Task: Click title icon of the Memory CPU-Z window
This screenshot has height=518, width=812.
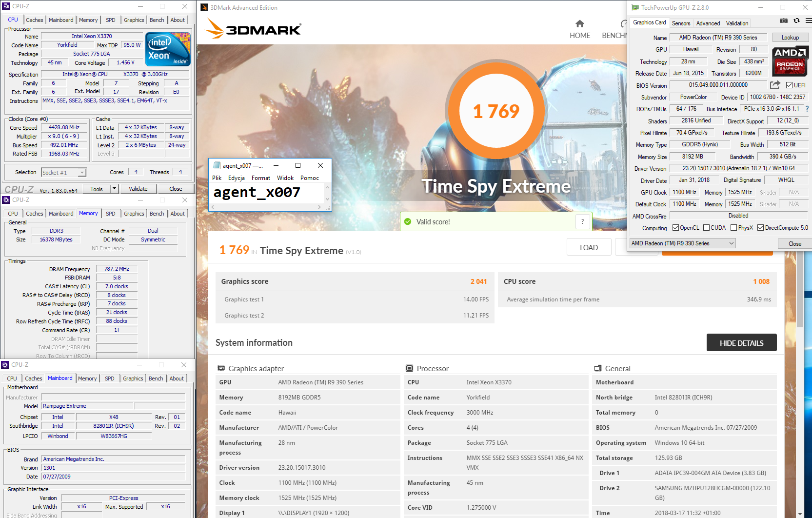Action: 6,200
